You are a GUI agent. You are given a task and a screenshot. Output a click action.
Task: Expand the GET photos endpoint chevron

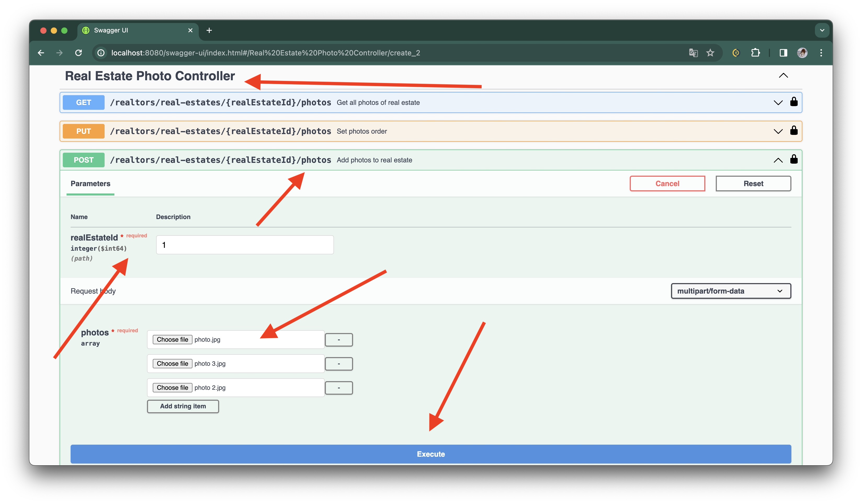[778, 102]
